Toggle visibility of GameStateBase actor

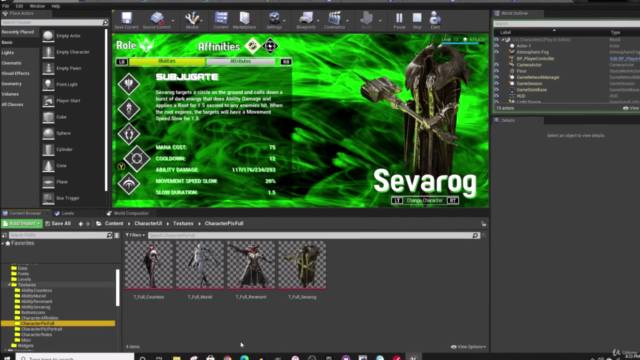pos(496,90)
